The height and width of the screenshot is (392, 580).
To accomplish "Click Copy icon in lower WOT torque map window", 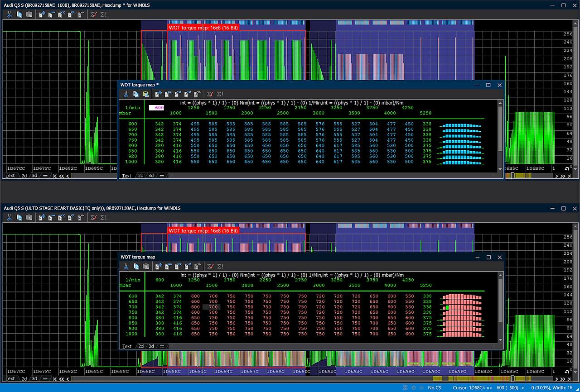I will (136, 266).
